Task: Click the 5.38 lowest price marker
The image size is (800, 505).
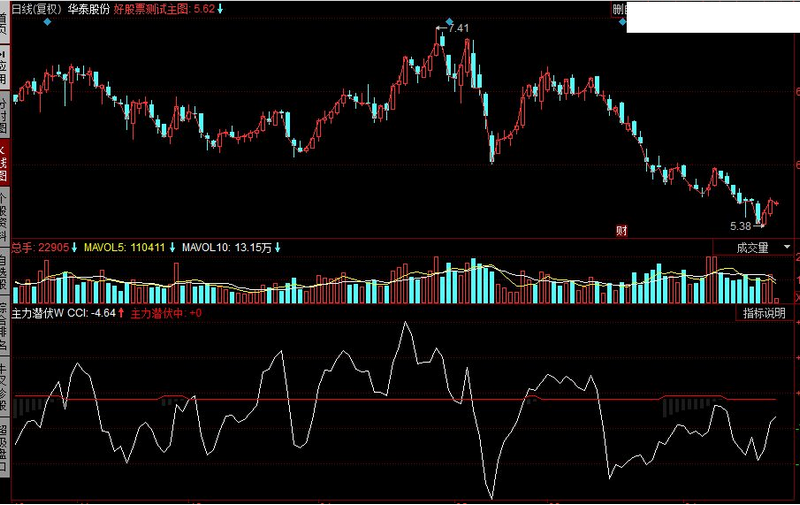Action: point(744,226)
